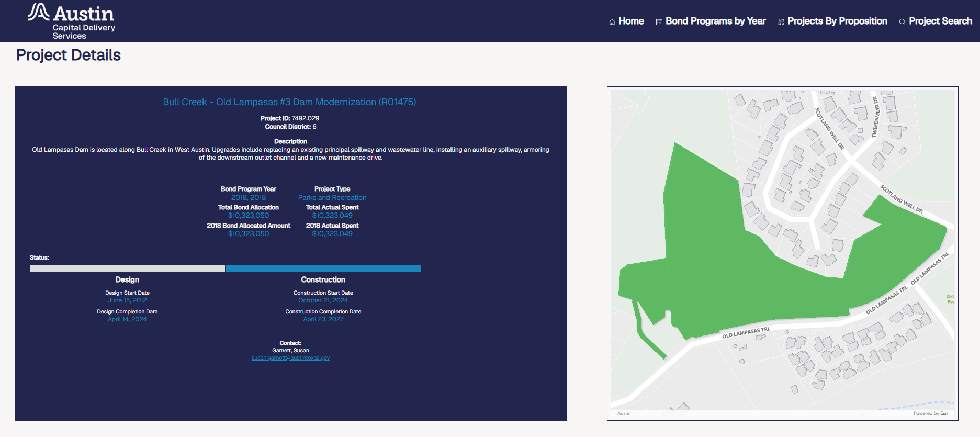Click the 2018 Actual Spent value
The image size is (980, 437).
pos(332,233)
